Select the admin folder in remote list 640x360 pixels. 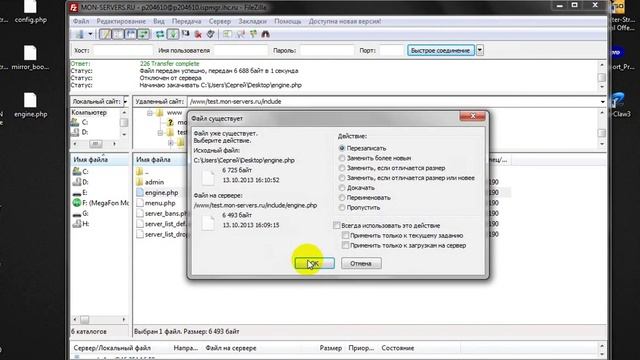154,182
